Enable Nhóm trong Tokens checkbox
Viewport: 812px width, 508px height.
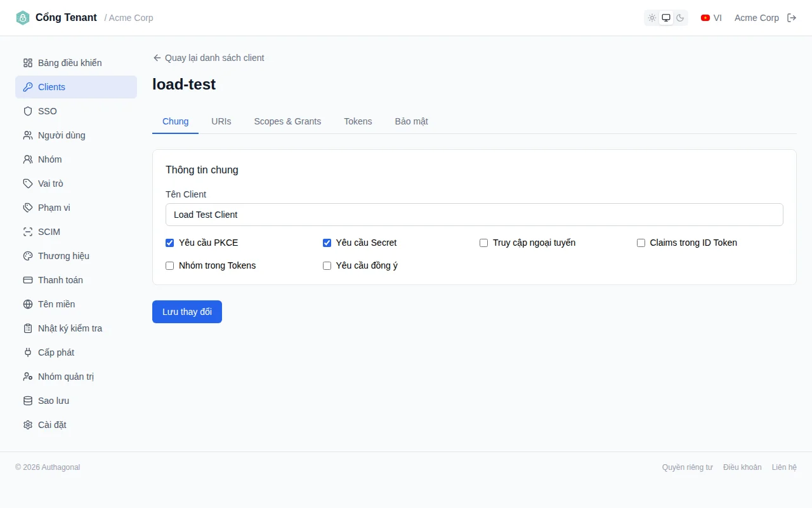pyautogui.click(x=170, y=265)
